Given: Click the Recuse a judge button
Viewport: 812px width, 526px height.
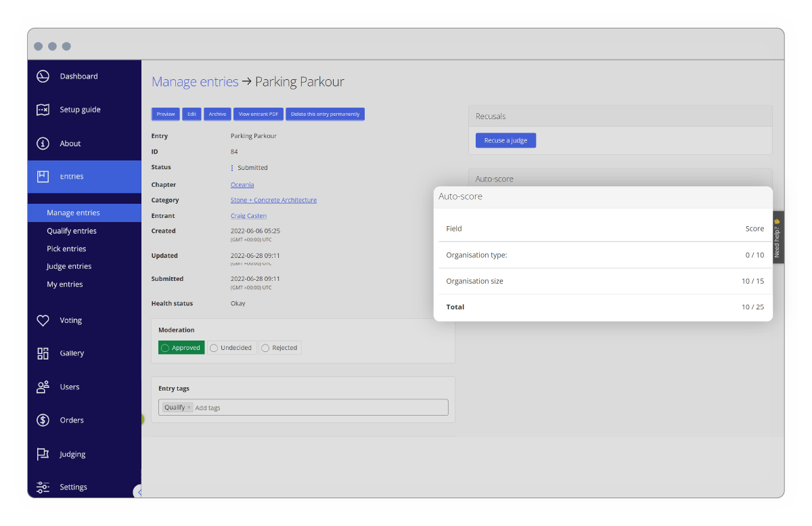Looking at the screenshot, I should (505, 140).
